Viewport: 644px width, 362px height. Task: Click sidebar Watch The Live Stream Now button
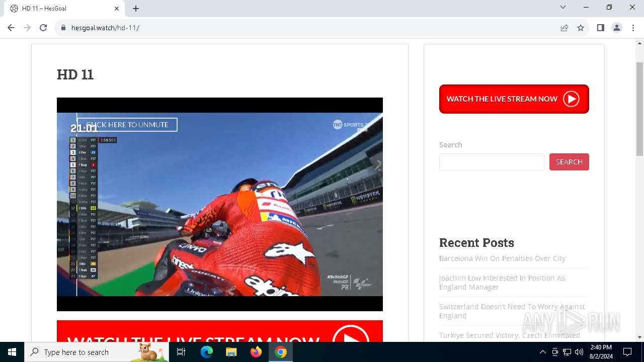(x=514, y=99)
